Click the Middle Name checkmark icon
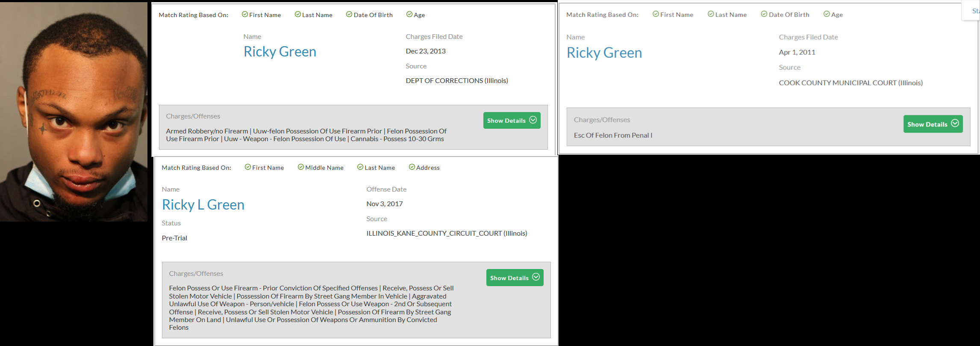Viewport: 980px width, 346px height. [x=301, y=167]
